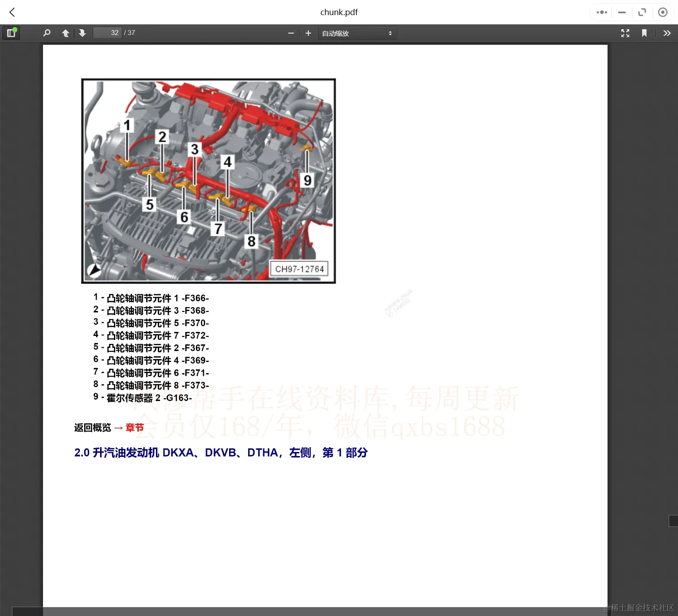Toggle the sidebar thumbnail panel

click(x=11, y=32)
